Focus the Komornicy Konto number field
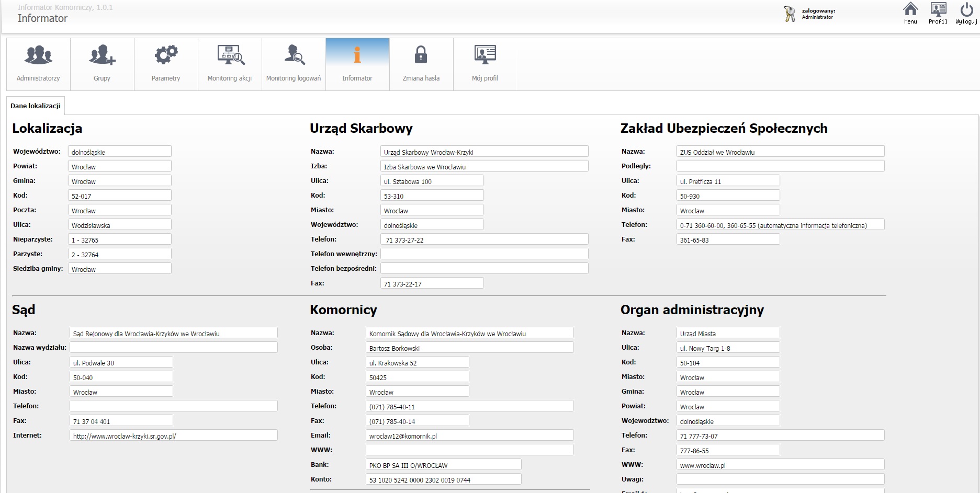This screenshot has height=493, width=980. tap(443, 479)
